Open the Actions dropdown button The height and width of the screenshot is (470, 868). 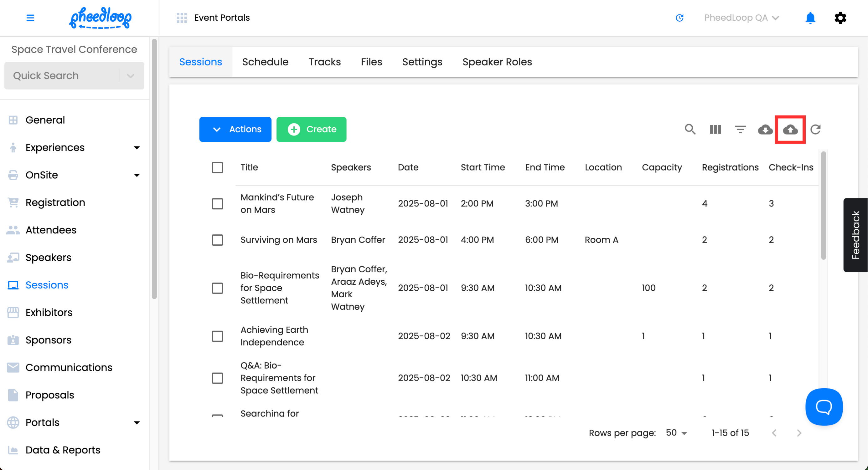(x=235, y=129)
